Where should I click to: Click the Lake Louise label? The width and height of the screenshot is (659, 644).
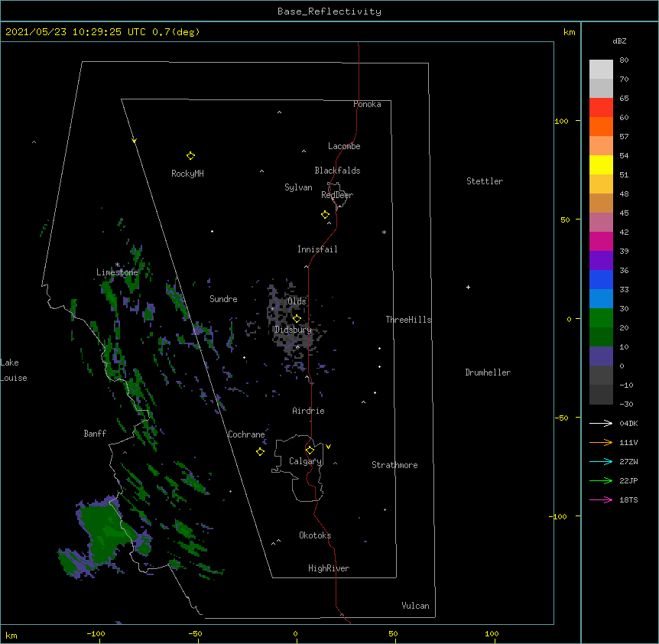click(x=14, y=370)
